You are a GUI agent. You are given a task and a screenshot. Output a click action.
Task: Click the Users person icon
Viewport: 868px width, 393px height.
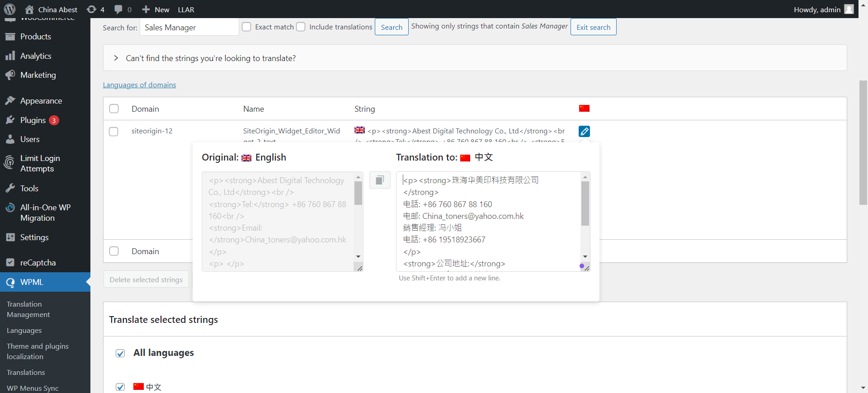[10, 139]
